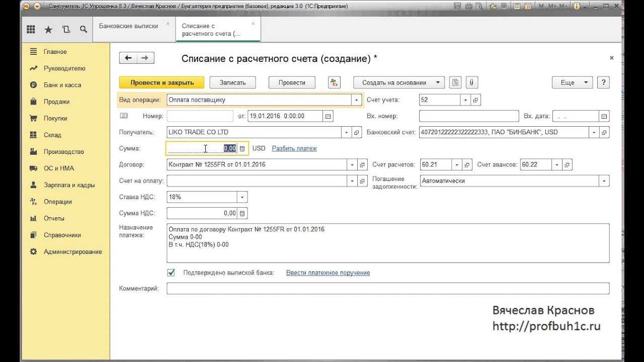Go forward with the right arrow button

pos(145,58)
